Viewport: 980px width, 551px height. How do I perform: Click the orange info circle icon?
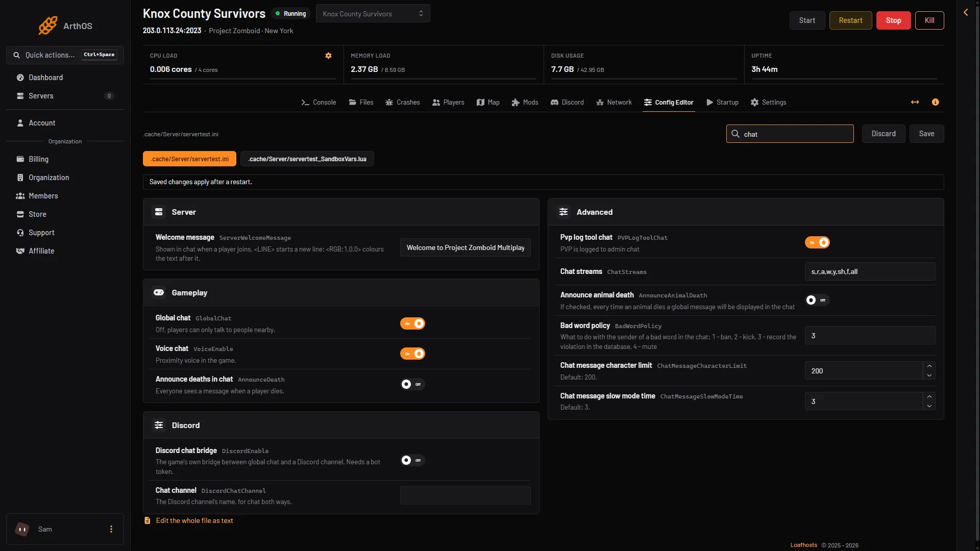tap(935, 102)
